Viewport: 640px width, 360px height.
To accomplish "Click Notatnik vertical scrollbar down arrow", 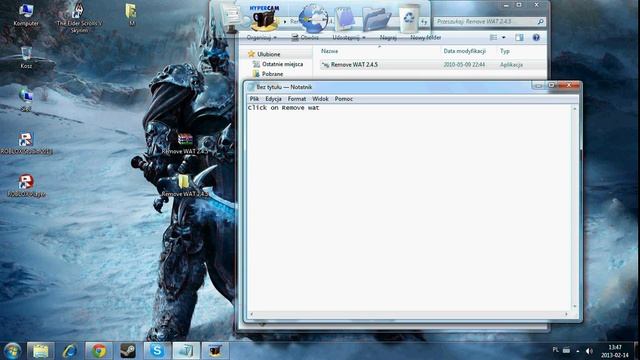I will [575, 306].
